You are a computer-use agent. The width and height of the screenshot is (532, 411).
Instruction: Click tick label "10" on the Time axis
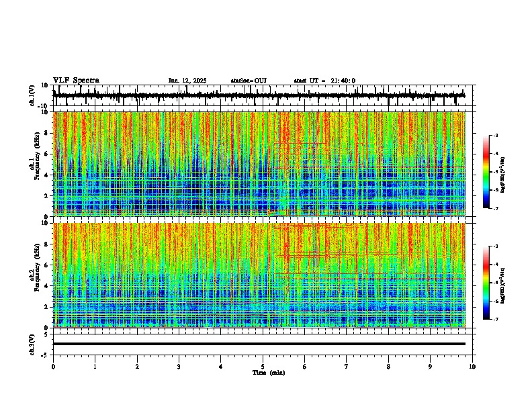(x=472, y=367)
